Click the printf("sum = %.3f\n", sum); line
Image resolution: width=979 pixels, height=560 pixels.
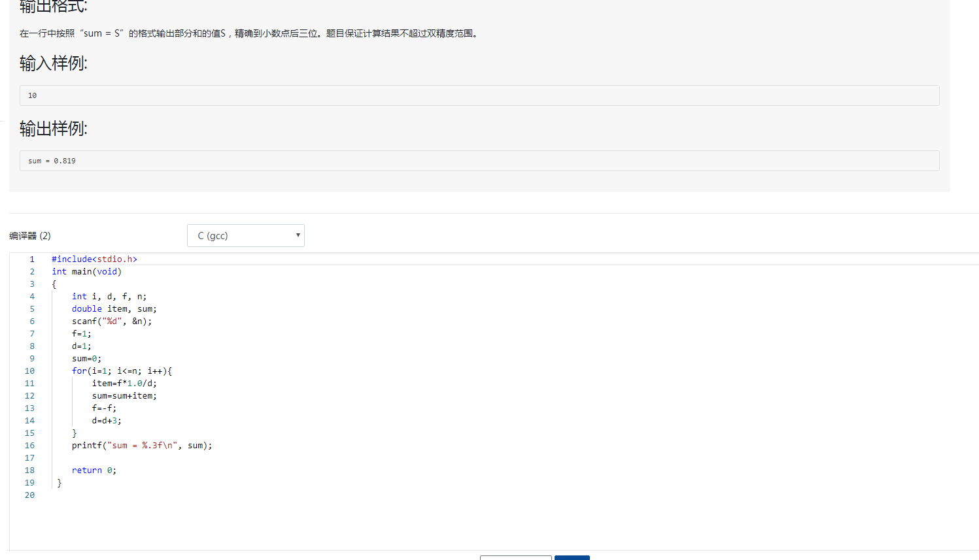pos(142,446)
